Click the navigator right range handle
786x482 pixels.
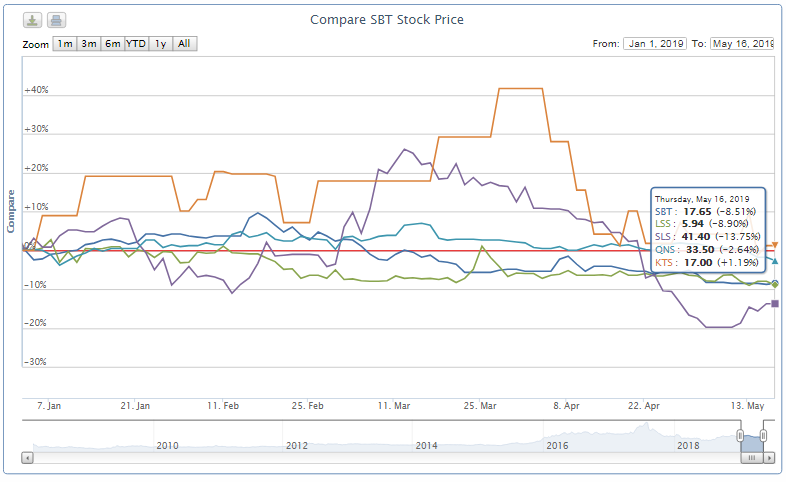763,436
